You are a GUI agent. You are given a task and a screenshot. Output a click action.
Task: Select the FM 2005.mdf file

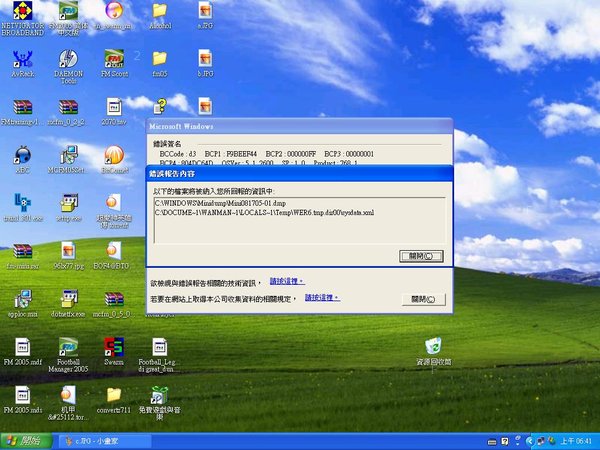pos(23,352)
